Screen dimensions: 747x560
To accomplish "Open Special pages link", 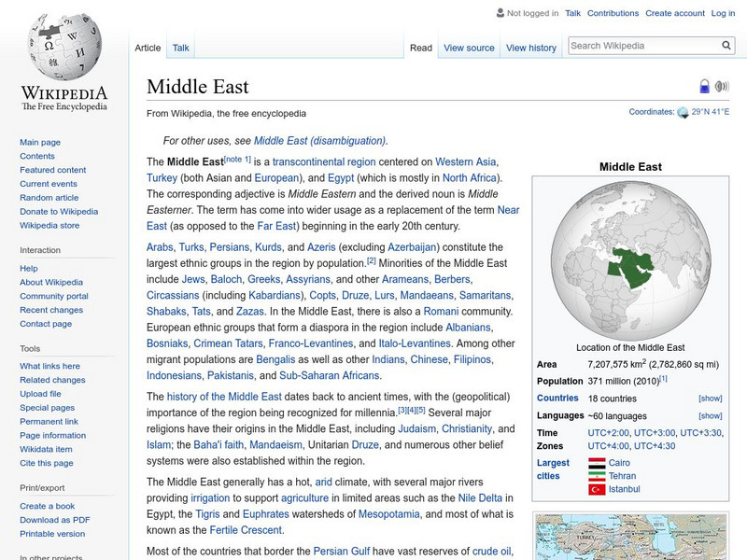I will [48, 408].
